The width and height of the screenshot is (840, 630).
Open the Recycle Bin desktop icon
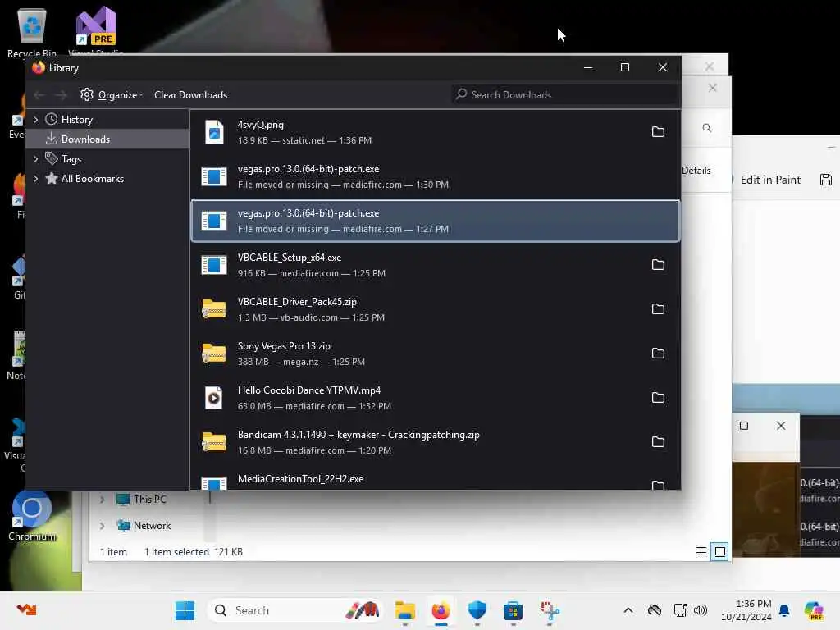pos(32,32)
